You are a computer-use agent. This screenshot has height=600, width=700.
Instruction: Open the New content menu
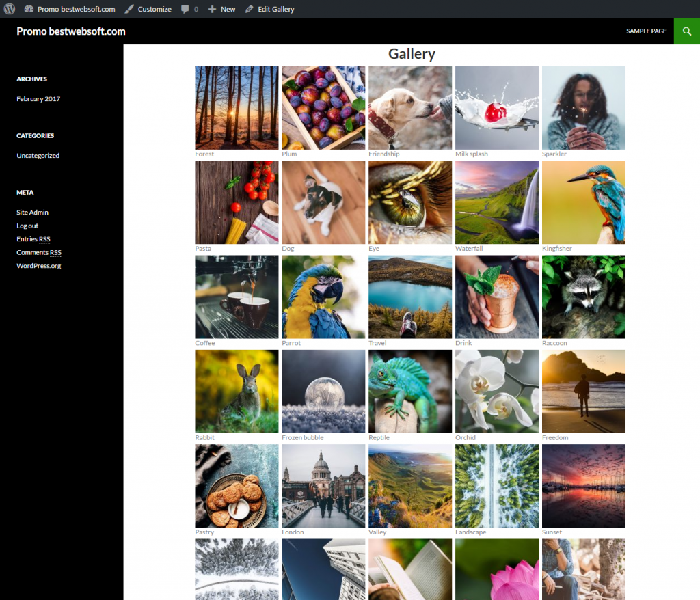coord(222,9)
